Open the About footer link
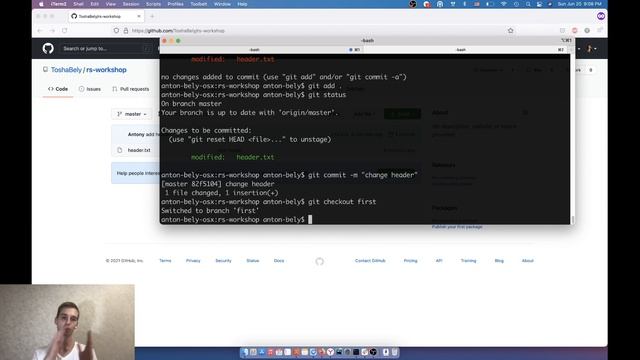 (528, 260)
